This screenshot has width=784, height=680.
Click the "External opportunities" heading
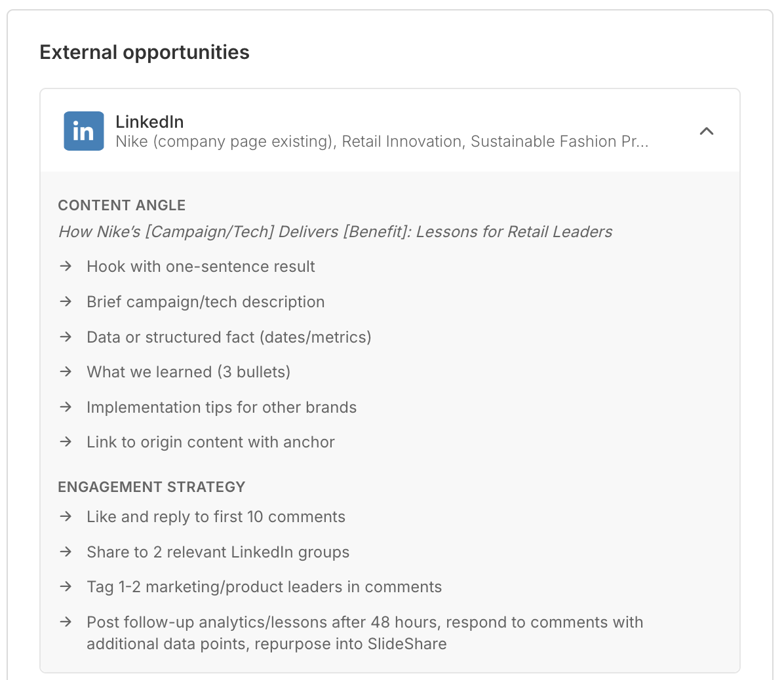[x=144, y=52]
